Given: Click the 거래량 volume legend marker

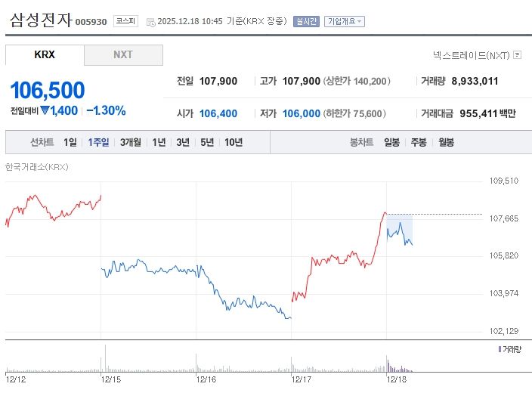Looking at the screenshot, I should pyautogui.click(x=500, y=348).
